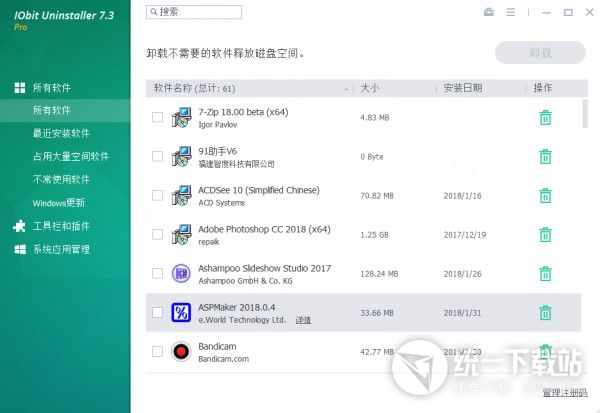
Task: Click the 操作 column header
Action: [543, 88]
